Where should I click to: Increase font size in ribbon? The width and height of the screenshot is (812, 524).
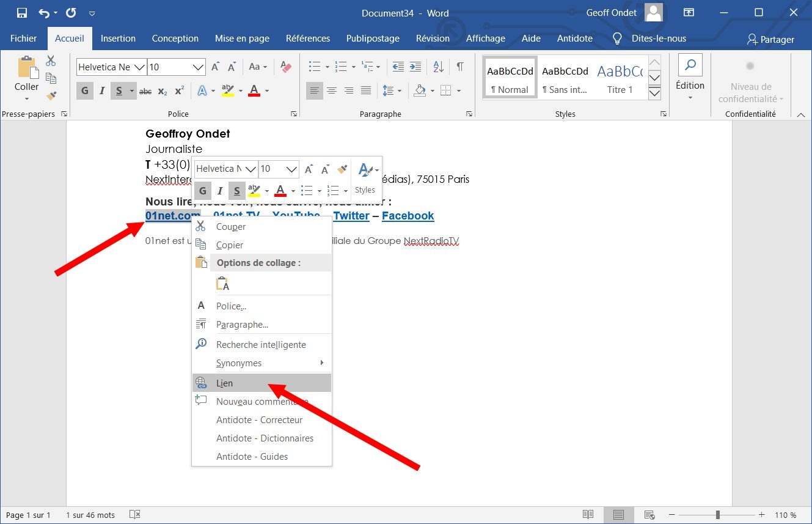pyautogui.click(x=215, y=67)
